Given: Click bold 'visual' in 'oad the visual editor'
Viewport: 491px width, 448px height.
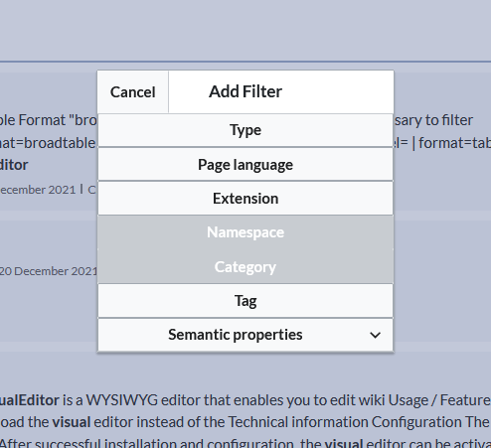Looking at the screenshot, I should pos(72,422).
